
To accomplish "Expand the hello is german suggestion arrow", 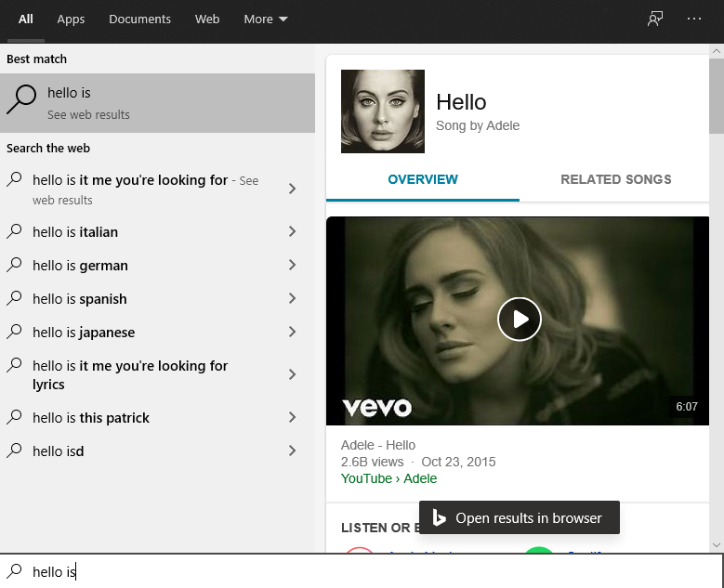I will pyautogui.click(x=292, y=265).
